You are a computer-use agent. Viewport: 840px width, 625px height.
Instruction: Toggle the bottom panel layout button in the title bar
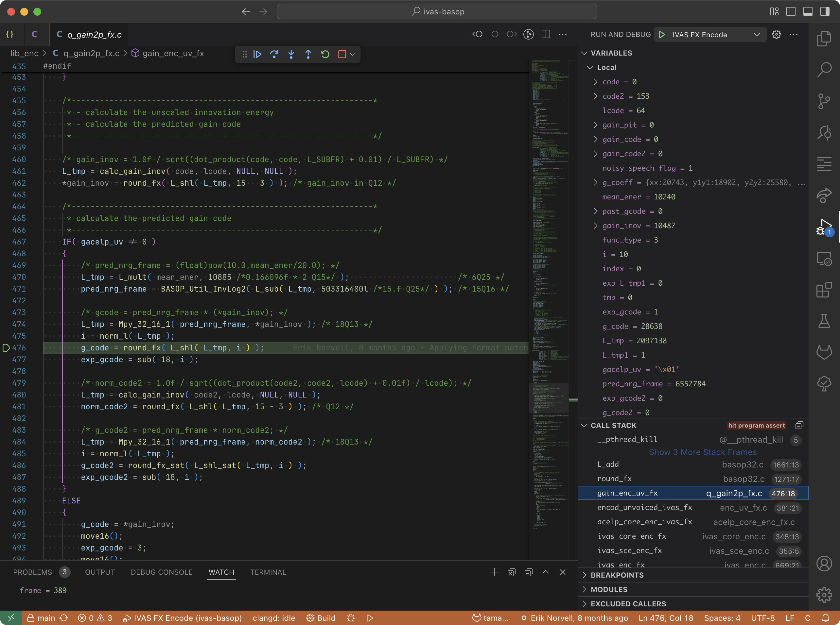coord(808,11)
